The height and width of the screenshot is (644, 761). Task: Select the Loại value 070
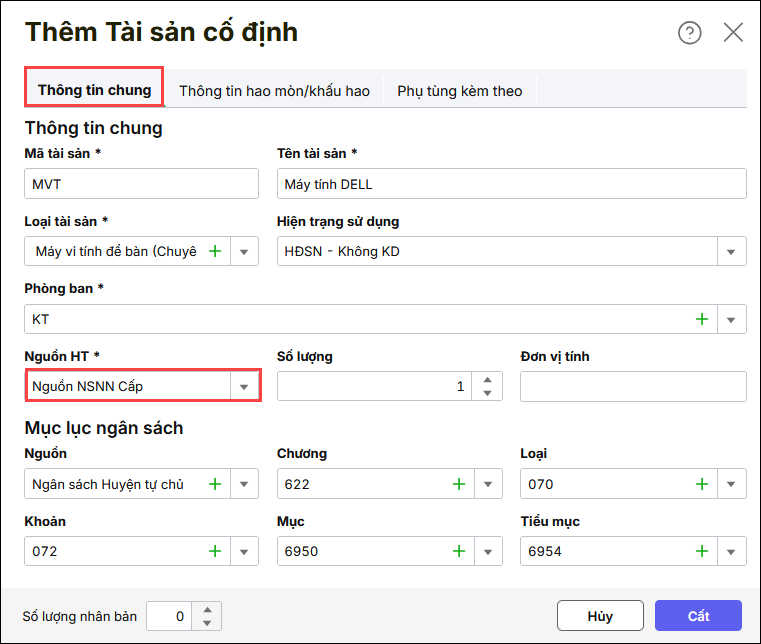pyautogui.click(x=540, y=484)
